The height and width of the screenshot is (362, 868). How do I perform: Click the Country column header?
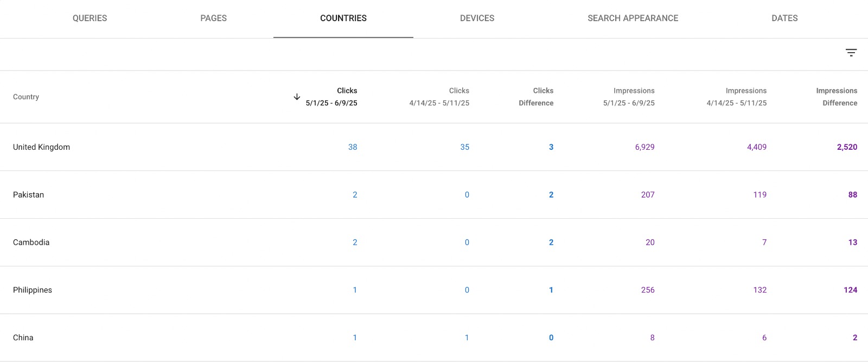tap(26, 97)
